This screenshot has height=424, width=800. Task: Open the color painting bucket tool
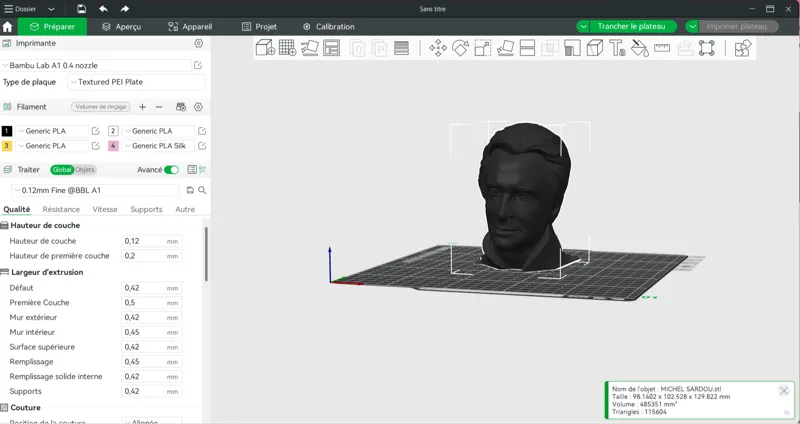639,48
